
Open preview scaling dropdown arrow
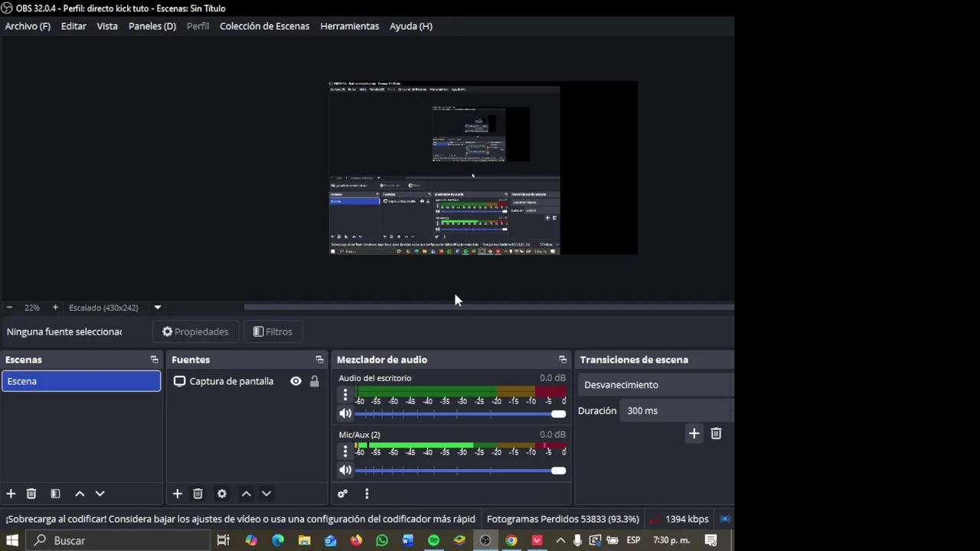coord(158,308)
